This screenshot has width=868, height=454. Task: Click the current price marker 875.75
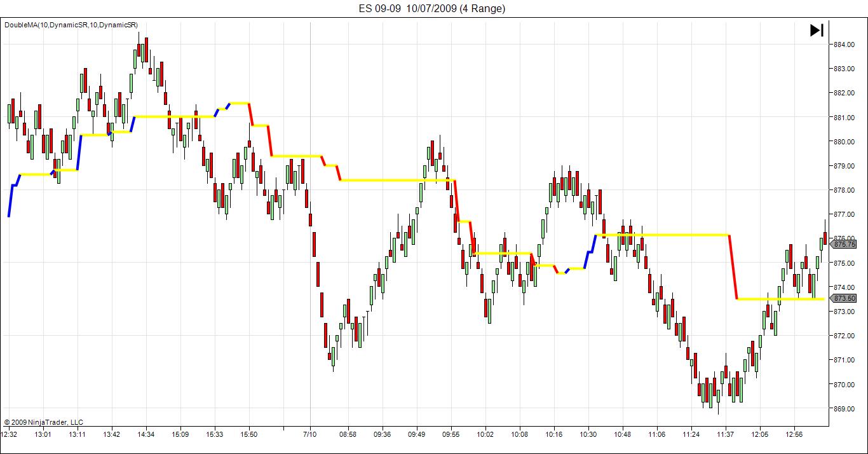(x=844, y=244)
